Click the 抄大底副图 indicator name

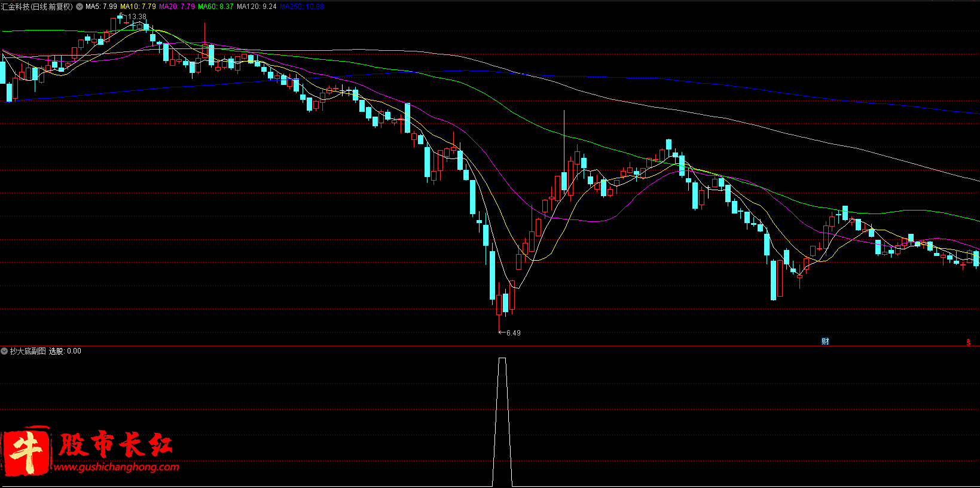(x=28, y=351)
